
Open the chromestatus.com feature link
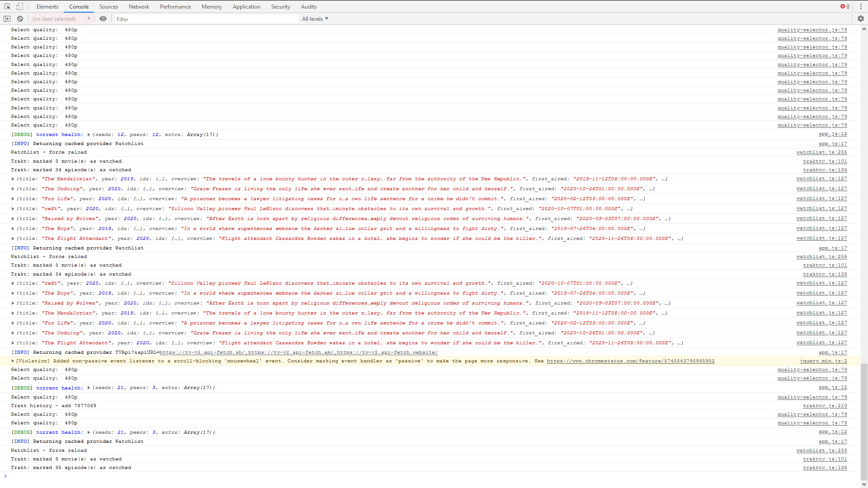click(x=631, y=361)
